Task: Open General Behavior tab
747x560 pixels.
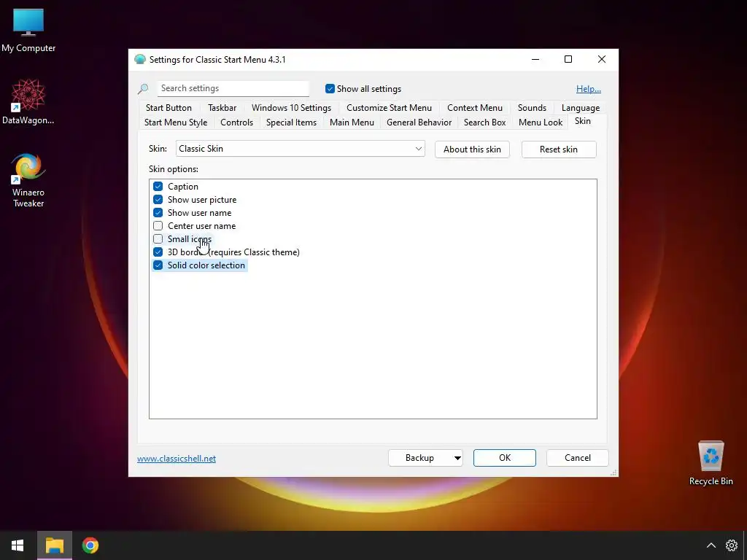Action: (x=419, y=122)
